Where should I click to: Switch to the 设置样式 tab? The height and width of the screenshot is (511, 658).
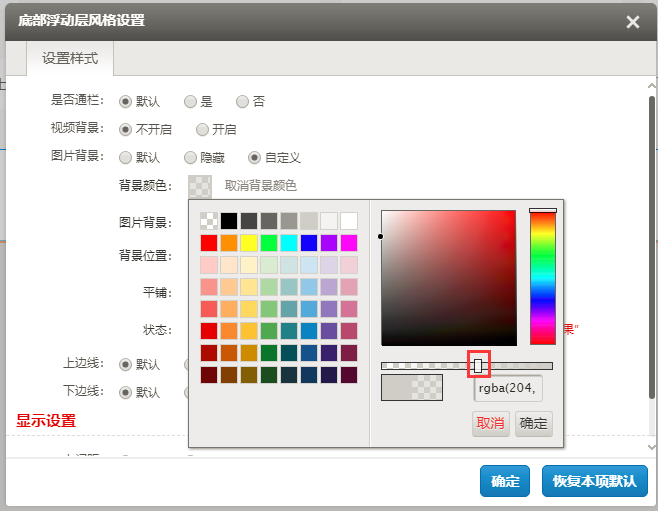tap(70, 58)
